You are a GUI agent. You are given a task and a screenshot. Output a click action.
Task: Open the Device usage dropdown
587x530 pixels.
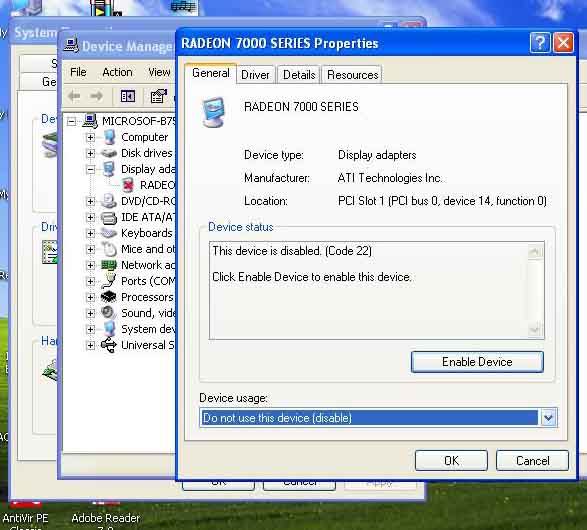pos(548,417)
